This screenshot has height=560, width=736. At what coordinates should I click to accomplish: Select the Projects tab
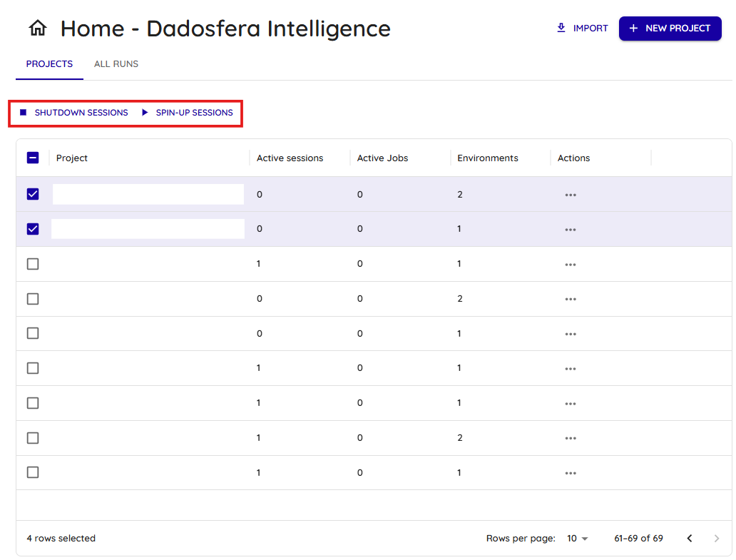pos(49,64)
